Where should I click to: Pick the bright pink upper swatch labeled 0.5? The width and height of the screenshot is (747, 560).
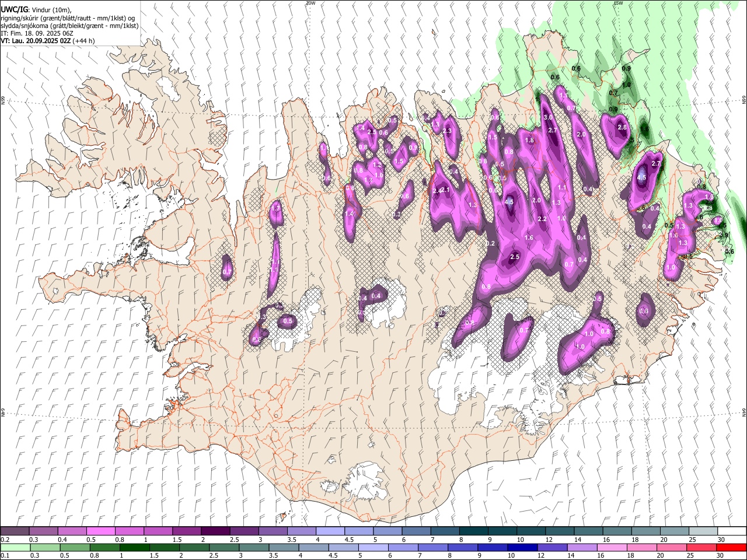100,531
